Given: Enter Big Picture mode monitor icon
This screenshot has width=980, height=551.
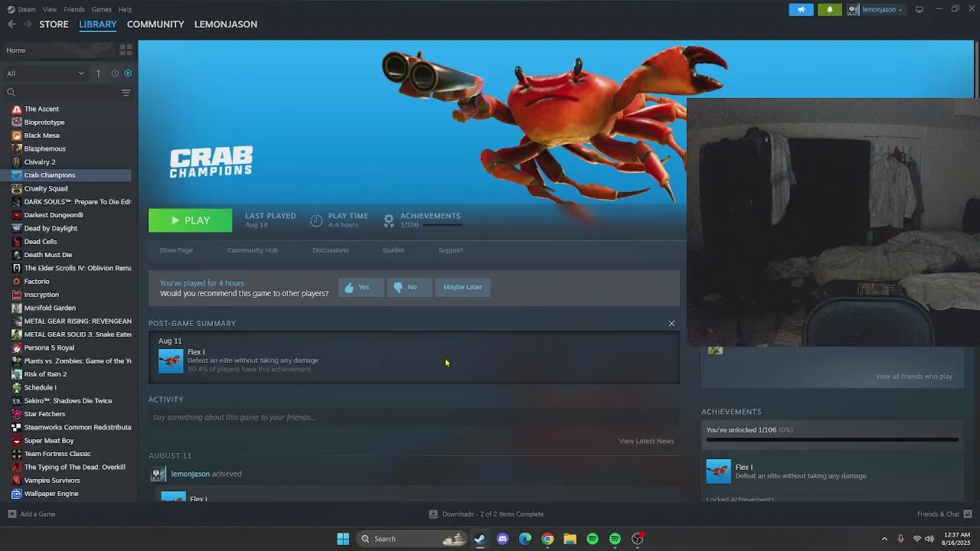Looking at the screenshot, I should tap(920, 9).
